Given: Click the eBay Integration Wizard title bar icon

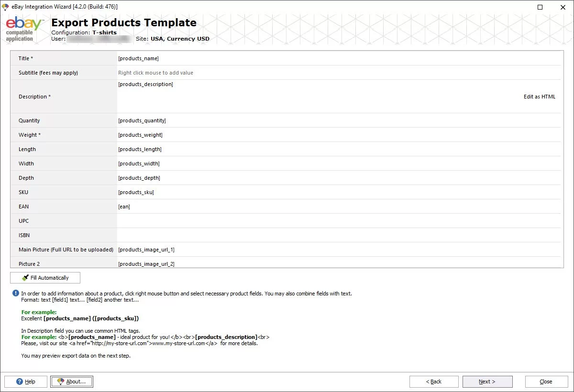Looking at the screenshot, I should tap(5, 7).
